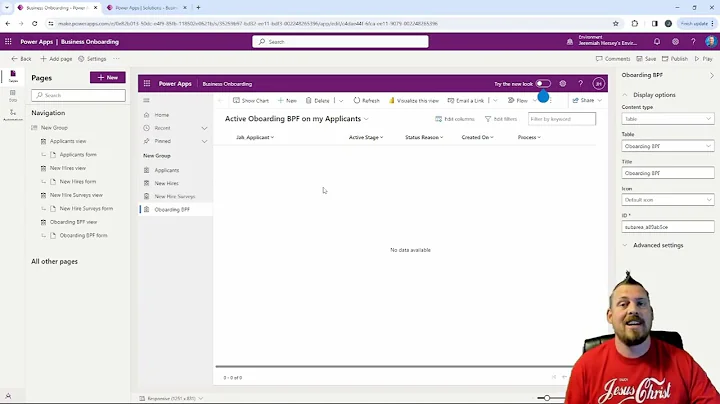Play the app

703,59
